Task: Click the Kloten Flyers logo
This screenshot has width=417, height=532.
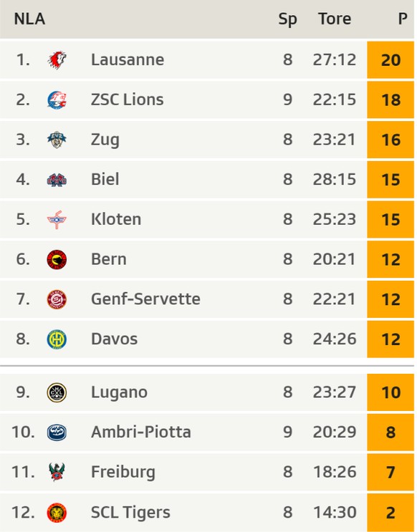Action: 57,220
